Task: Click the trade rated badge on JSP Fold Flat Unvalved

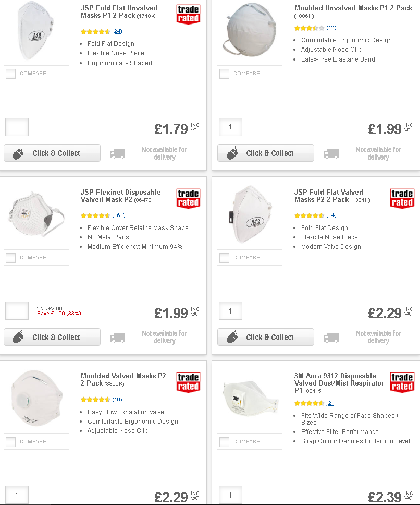Action: [189, 14]
